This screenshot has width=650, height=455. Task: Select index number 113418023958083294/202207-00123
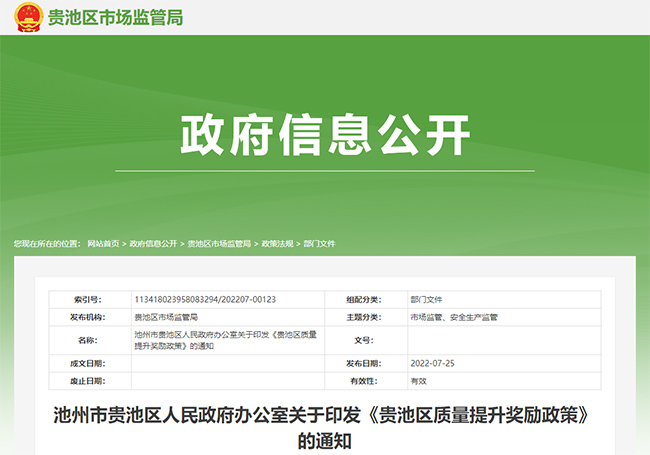tap(205, 300)
